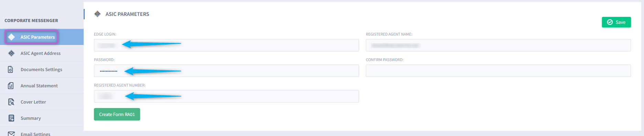Image resolution: width=644 pixels, height=136 pixels.
Task: Click the ASIC Parameters header diamond icon
Action: coord(97,14)
